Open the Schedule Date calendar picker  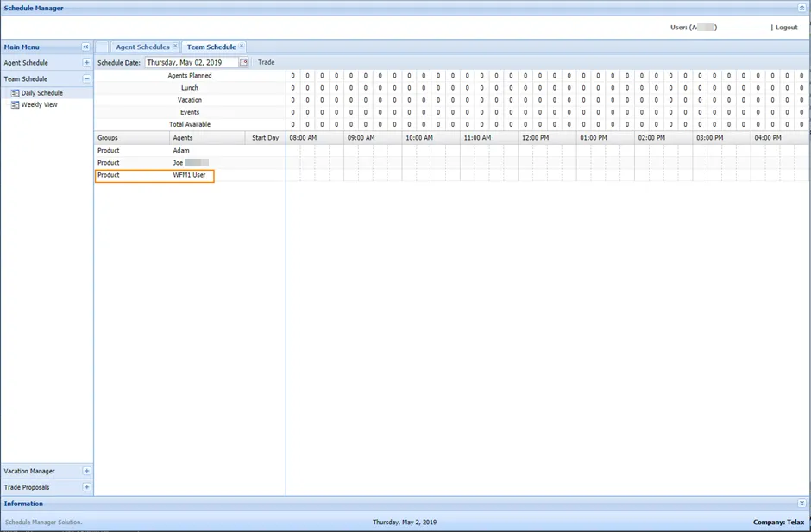tap(243, 62)
